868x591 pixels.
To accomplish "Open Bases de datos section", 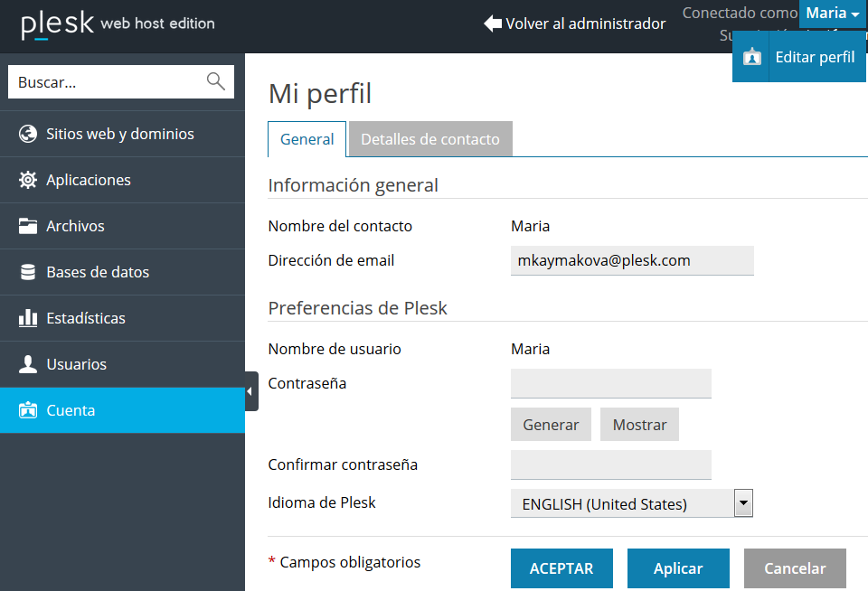I will [x=122, y=272].
